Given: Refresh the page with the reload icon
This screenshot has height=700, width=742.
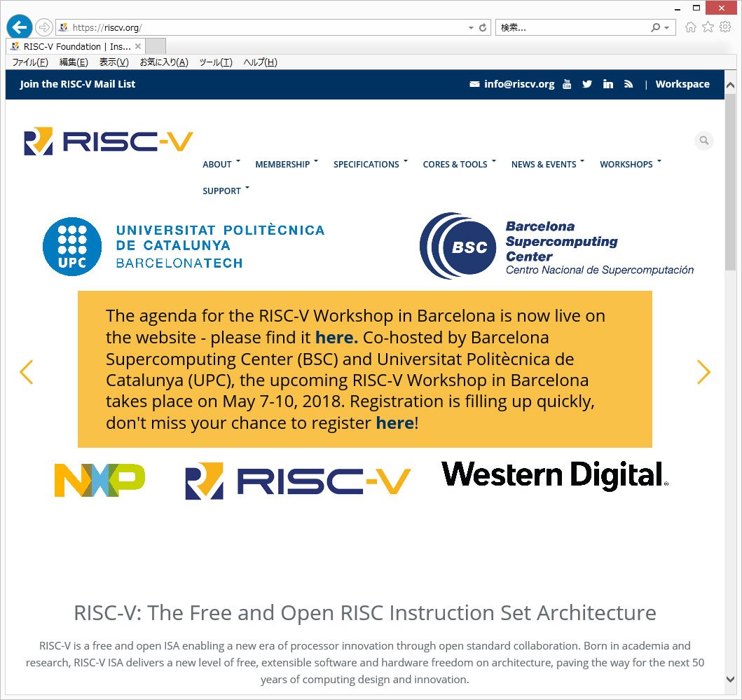Looking at the screenshot, I should [x=483, y=27].
